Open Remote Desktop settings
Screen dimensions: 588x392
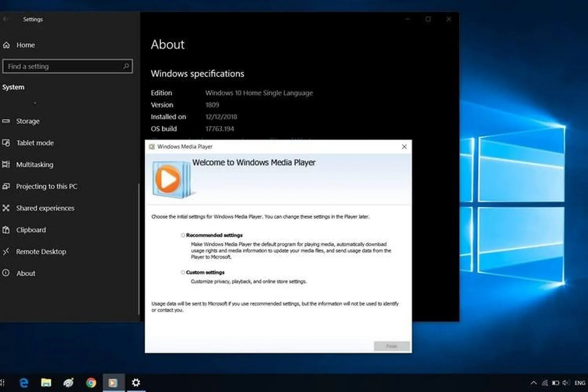click(x=41, y=252)
